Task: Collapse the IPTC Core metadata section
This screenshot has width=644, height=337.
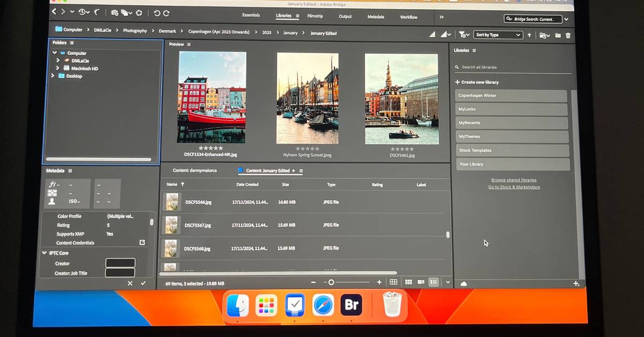Action: 45,253
